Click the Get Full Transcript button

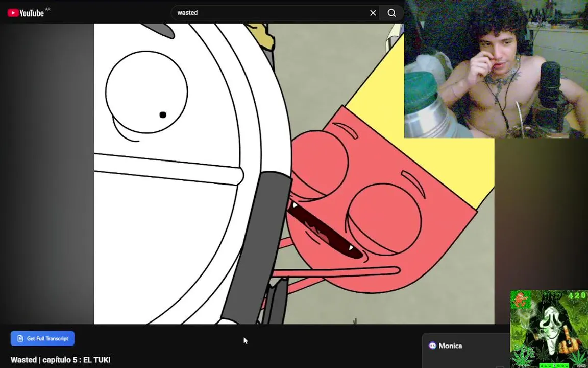[42, 338]
